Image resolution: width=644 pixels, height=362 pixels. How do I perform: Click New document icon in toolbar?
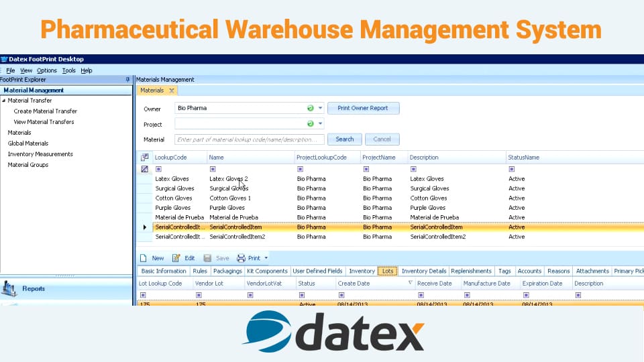point(144,258)
